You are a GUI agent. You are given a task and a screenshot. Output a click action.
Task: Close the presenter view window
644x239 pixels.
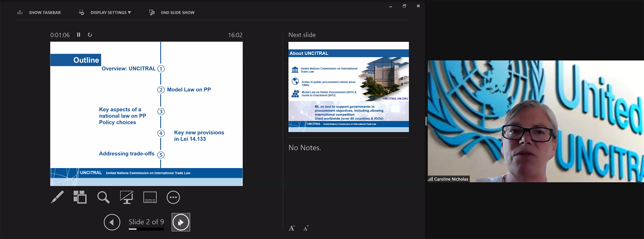418,6
